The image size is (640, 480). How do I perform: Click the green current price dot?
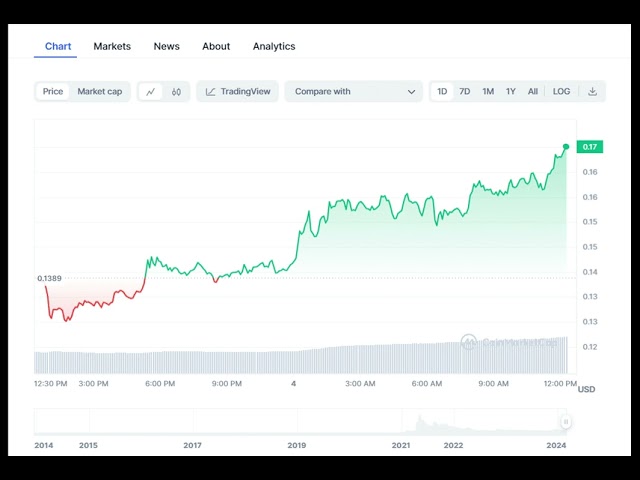coord(566,147)
